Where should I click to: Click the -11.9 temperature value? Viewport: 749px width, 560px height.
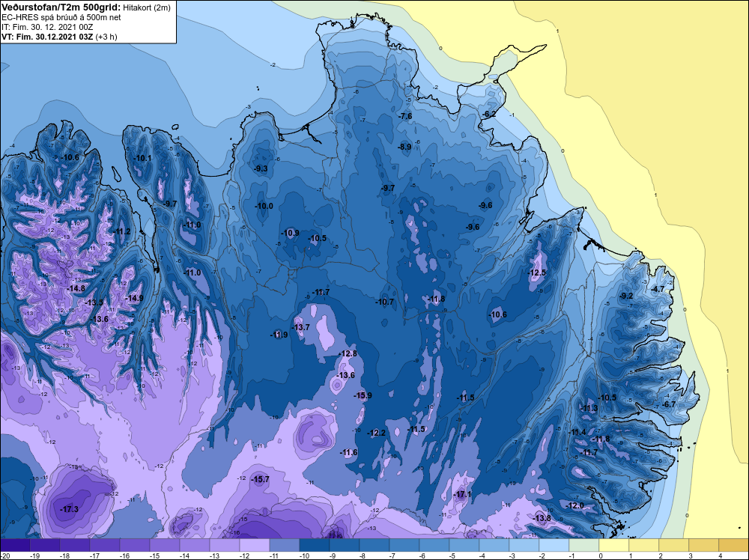tap(279, 335)
